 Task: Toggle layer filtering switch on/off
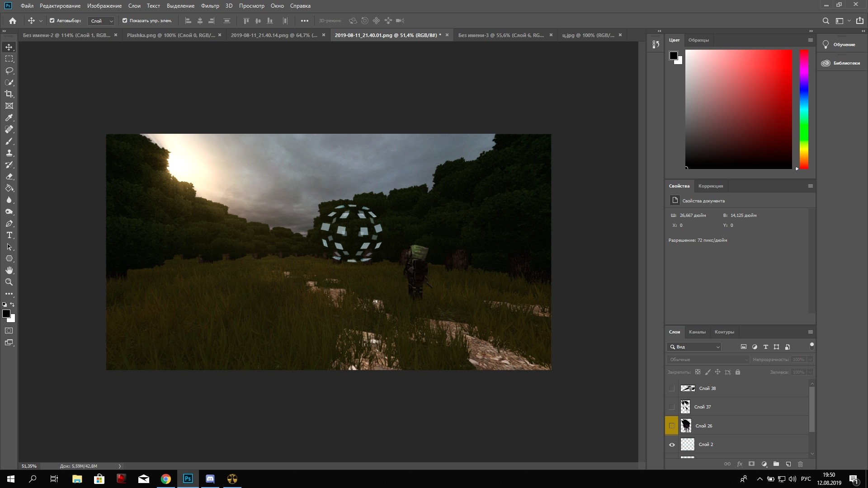(x=812, y=347)
